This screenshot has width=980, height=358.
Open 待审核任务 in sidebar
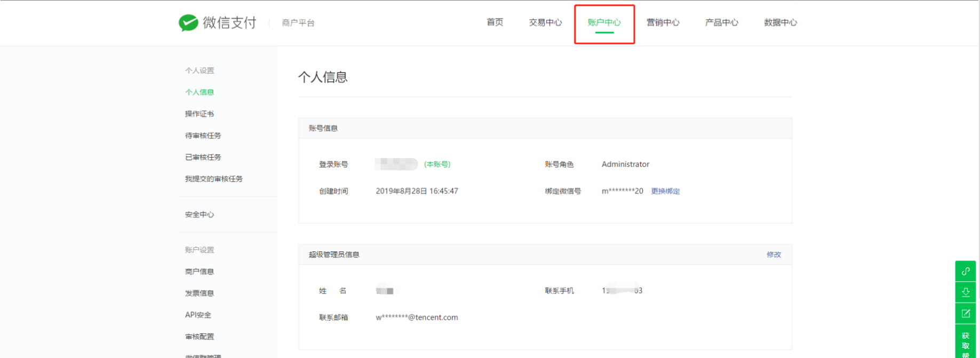pyautogui.click(x=203, y=136)
